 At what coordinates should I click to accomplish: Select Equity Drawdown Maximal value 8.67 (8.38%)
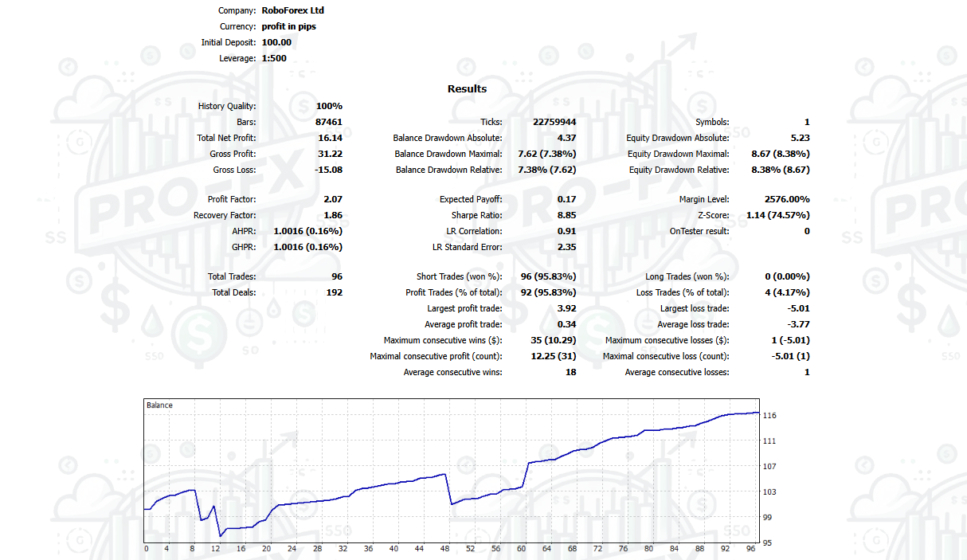(x=780, y=154)
